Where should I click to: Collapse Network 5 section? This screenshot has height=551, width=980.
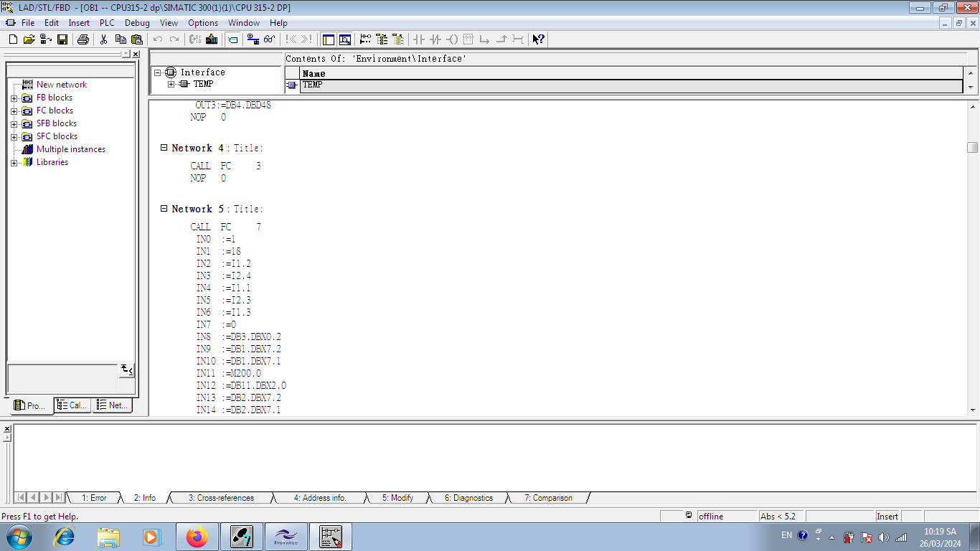tap(164, 209)
